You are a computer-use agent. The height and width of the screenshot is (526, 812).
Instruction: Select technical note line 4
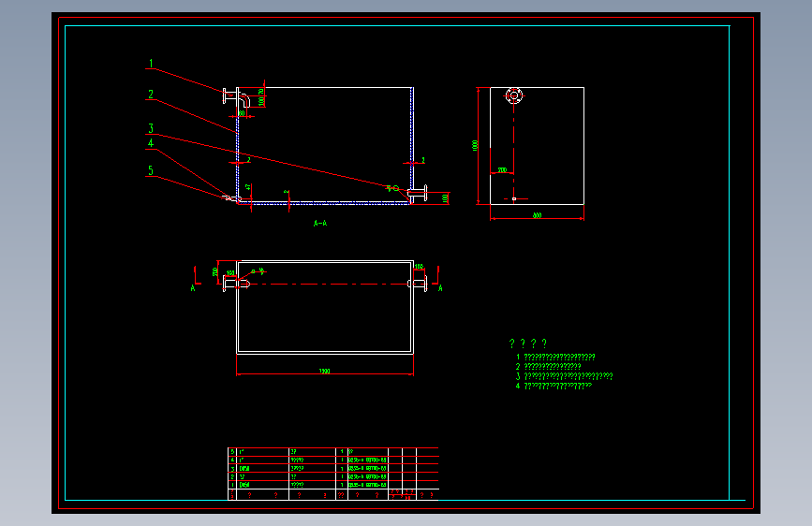click(x=554, y=386)
